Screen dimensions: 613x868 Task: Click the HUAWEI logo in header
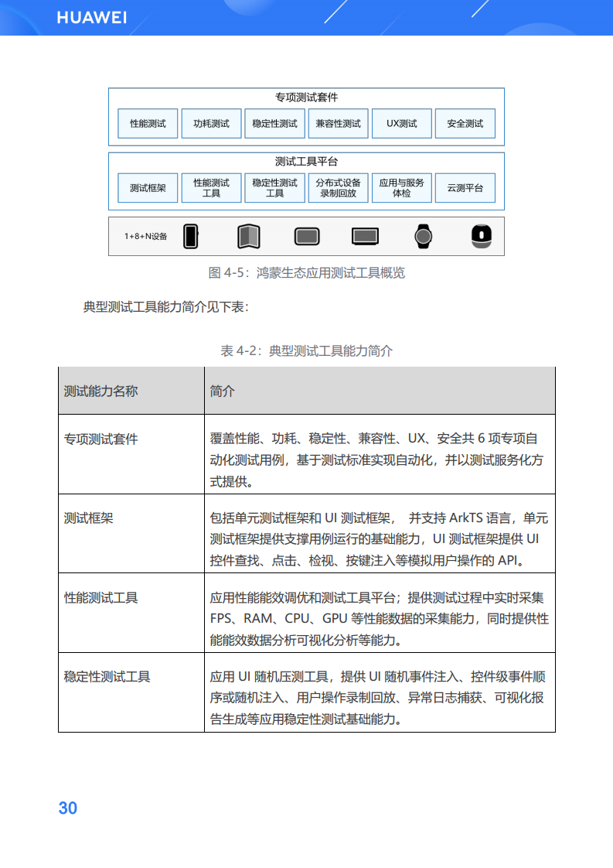(92, 18)
